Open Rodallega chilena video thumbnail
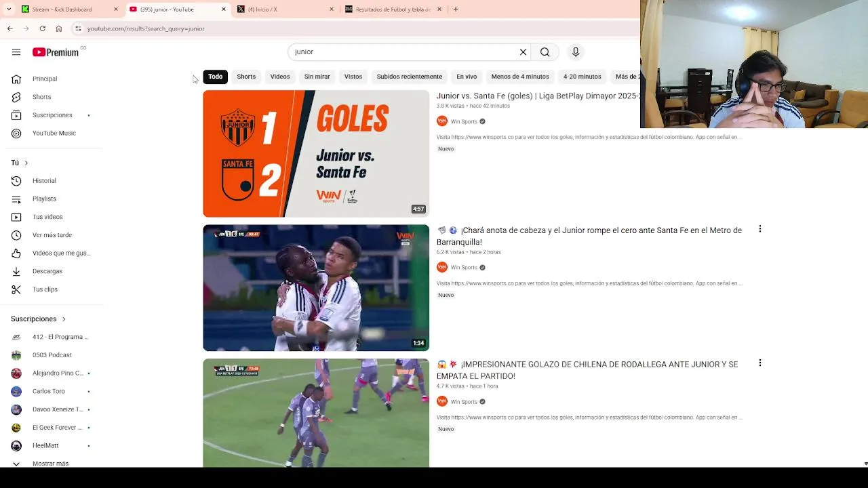 [316, 413]
